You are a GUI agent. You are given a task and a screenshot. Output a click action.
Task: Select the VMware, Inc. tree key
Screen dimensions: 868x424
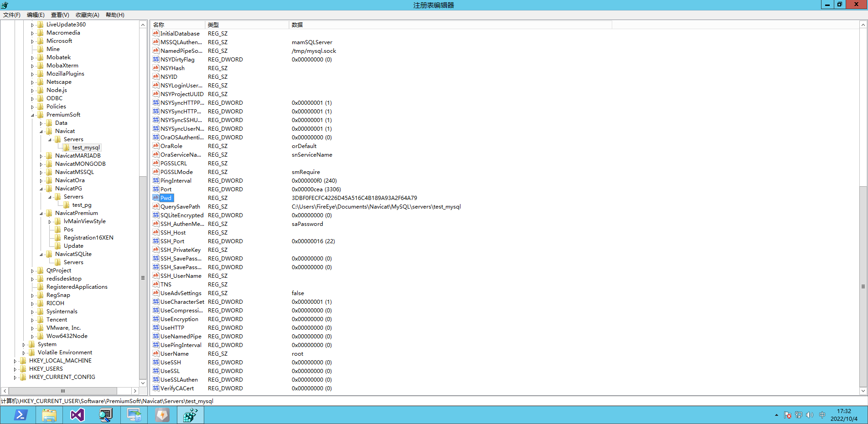63,327
